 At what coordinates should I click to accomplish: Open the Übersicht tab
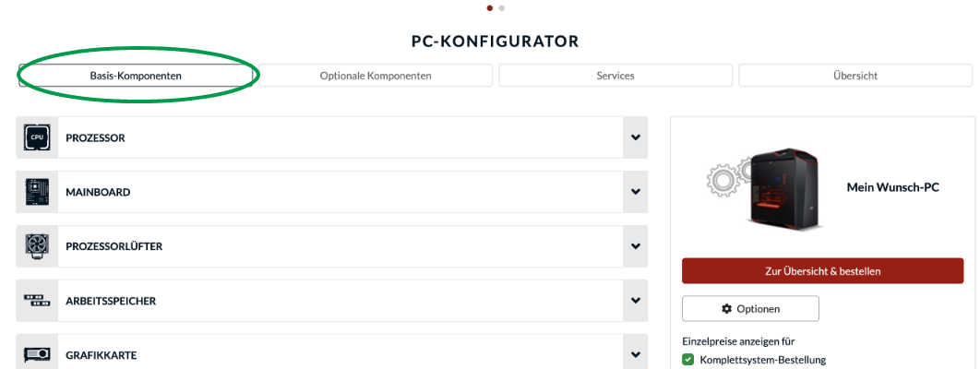click(855, 76)
